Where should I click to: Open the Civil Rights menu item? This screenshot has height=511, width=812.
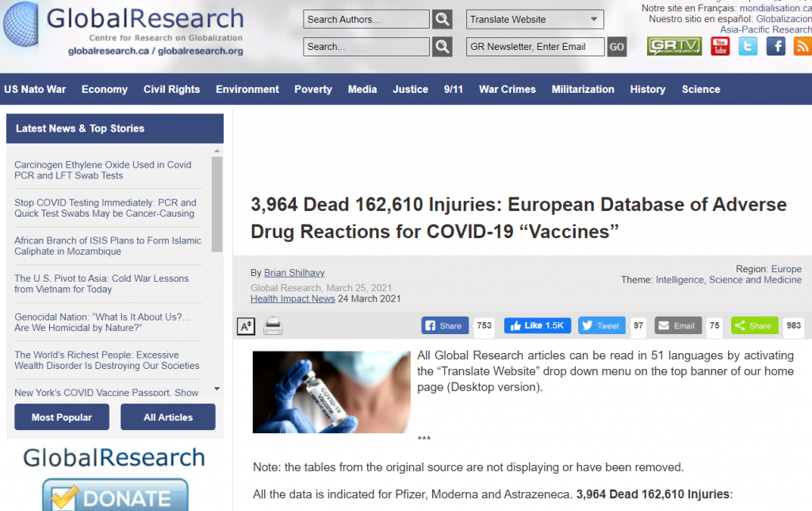171,89
